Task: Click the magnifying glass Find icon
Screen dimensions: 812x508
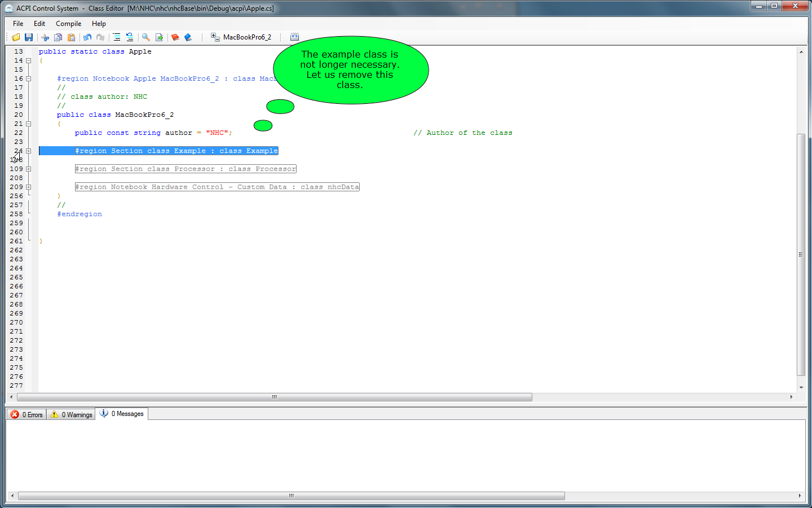Action: (x=146, y=37)
